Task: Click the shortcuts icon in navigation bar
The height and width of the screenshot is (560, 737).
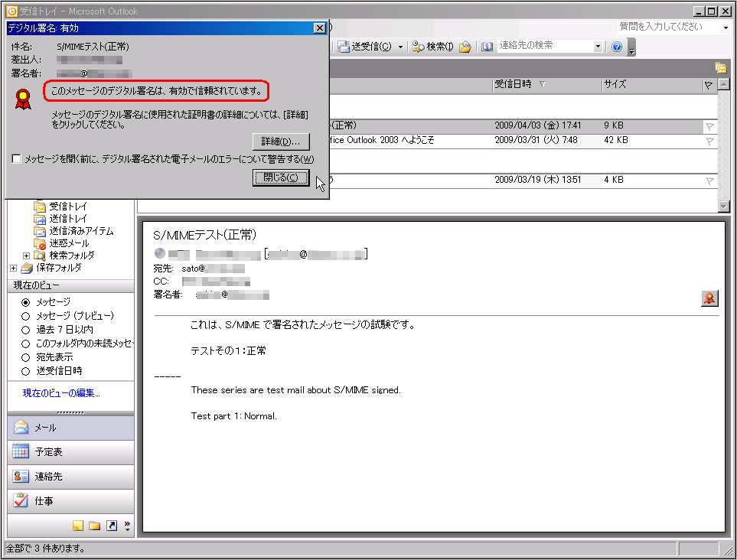Action: pos(112,526)
